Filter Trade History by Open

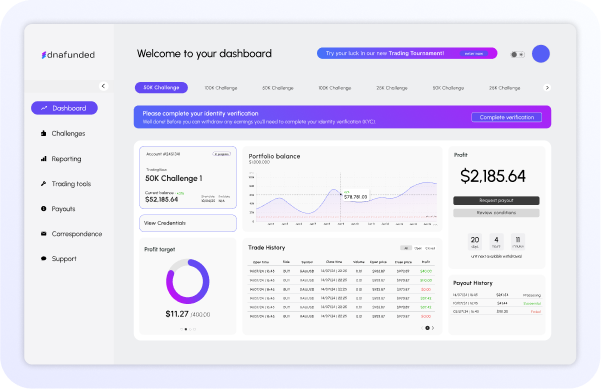(x=418, y=248)
